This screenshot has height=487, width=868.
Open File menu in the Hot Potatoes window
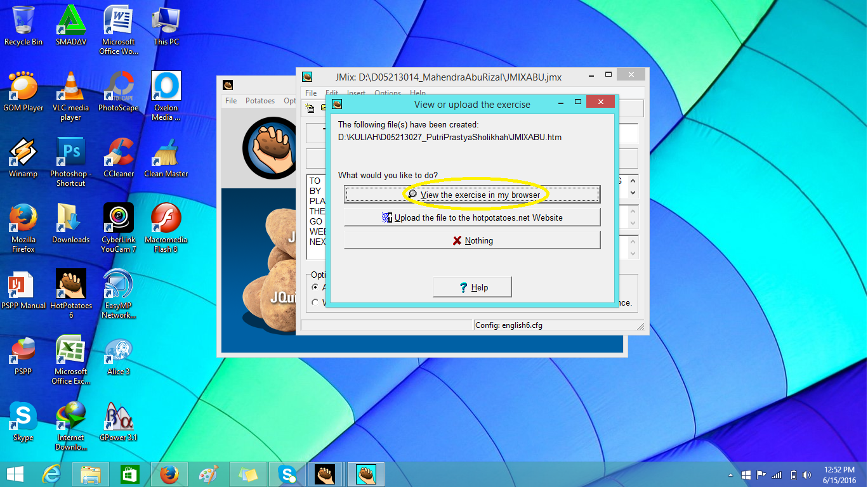coord(231,101)
